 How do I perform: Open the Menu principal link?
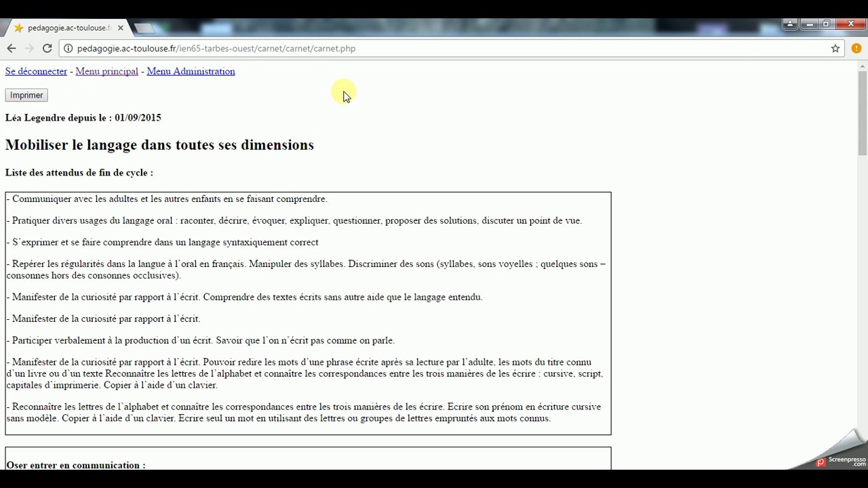coord(106,71)
